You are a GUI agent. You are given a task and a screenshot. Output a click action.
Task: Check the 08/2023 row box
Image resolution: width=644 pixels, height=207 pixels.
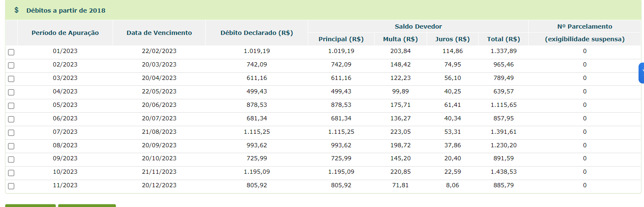(x=11, y=146)
